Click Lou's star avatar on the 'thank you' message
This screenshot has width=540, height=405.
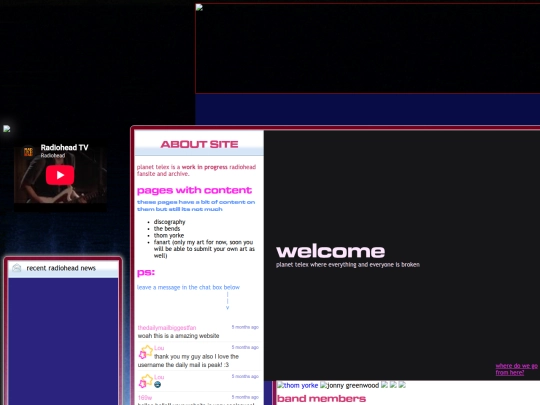145,352
